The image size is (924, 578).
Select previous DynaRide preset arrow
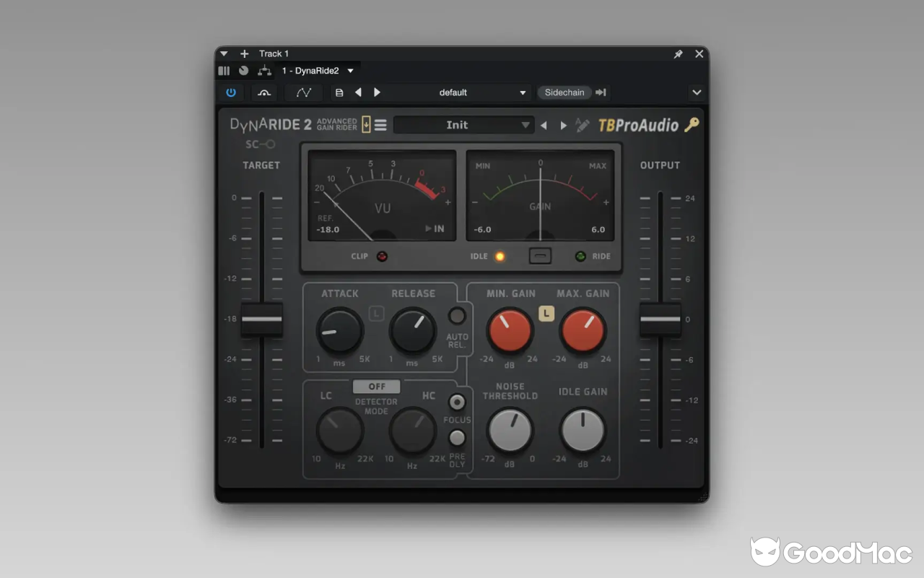pos(544,126)
